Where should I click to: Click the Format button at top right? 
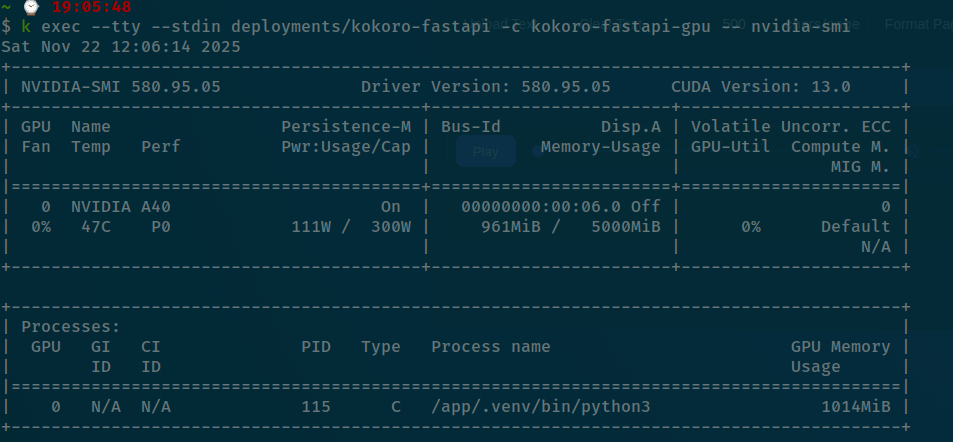(x=917, y=24)
